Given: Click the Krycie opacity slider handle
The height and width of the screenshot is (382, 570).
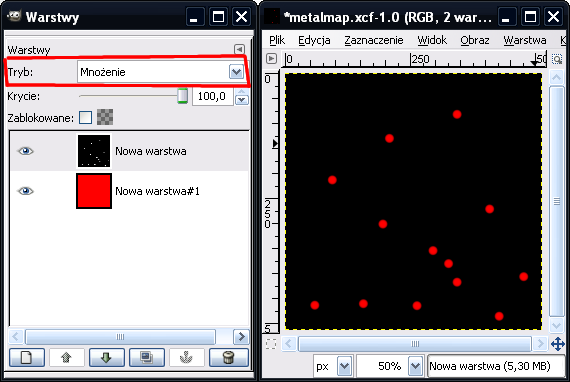Looking at the screenshot, I should click(182, 96).
